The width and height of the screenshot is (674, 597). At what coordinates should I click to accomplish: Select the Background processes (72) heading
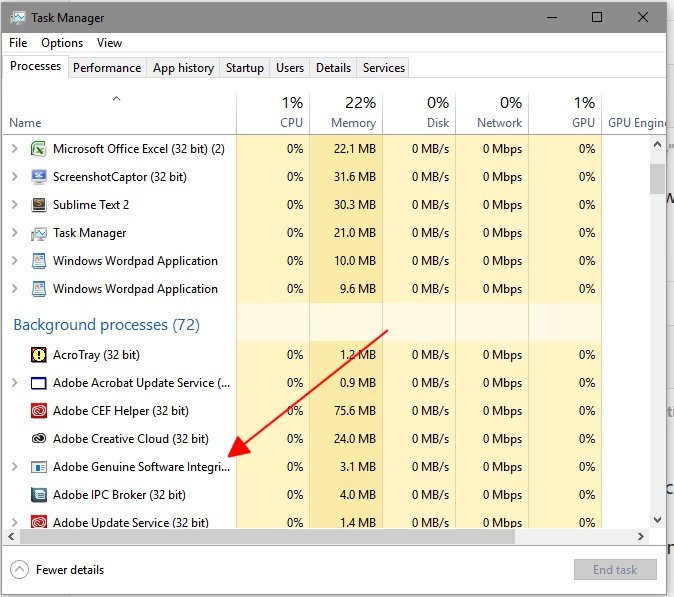click(x=107, y=325)
